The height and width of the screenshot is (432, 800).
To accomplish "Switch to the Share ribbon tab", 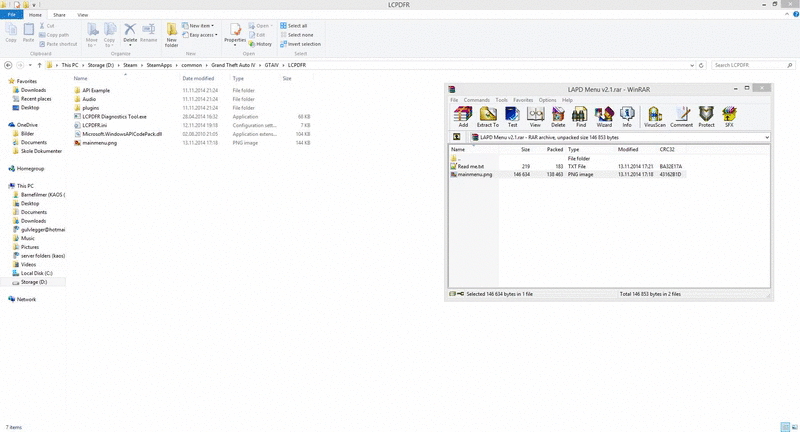I will click(x=59, y=15).
